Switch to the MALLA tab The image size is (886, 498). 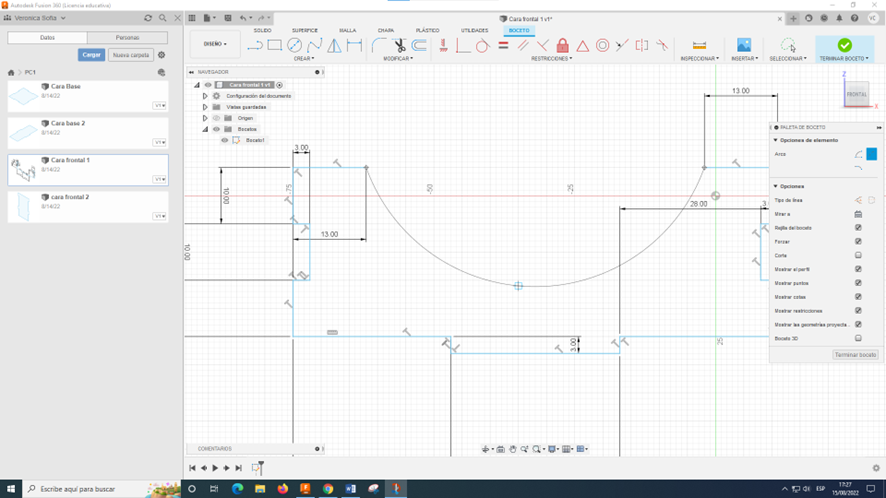(348, 31)
